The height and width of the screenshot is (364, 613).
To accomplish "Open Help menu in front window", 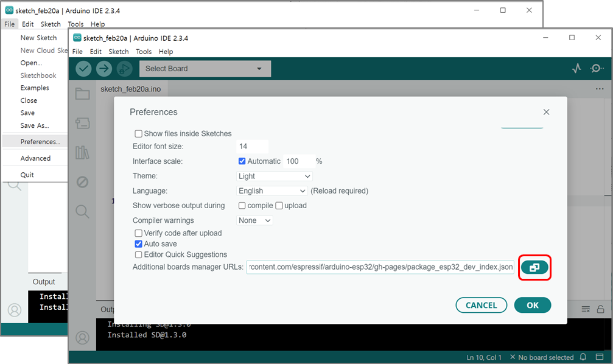I will pyautogui.click(x=166, y=52).
